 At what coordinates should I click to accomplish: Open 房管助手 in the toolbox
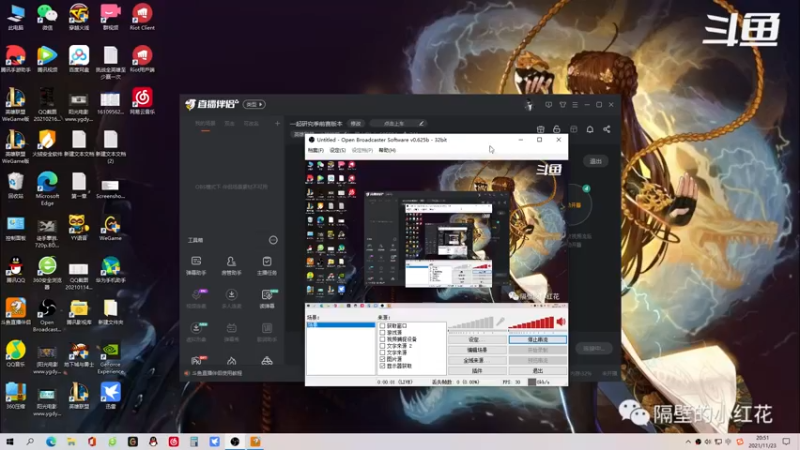click(x=231, y=266)
